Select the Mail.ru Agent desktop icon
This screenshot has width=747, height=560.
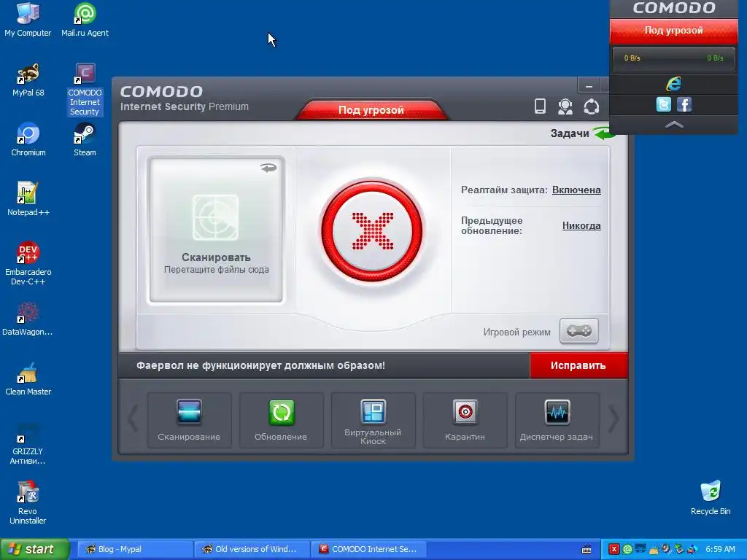tap(85, 20)
